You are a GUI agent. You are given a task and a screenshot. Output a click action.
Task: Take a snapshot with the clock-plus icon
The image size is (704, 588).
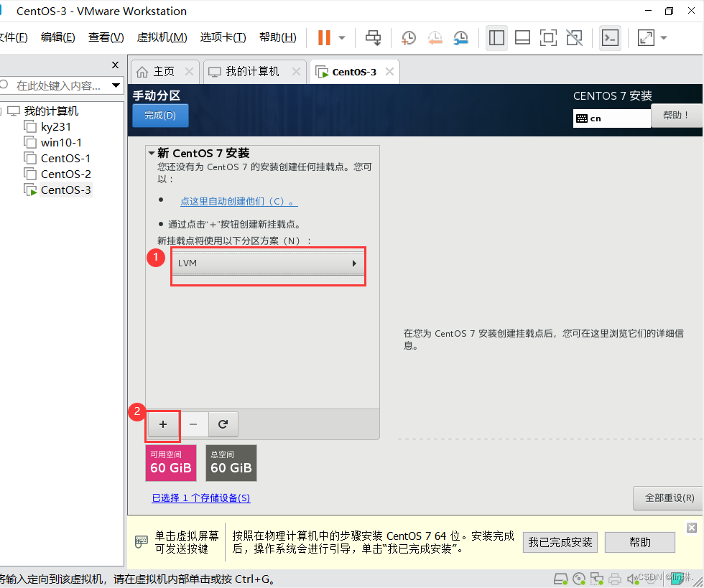409,38
